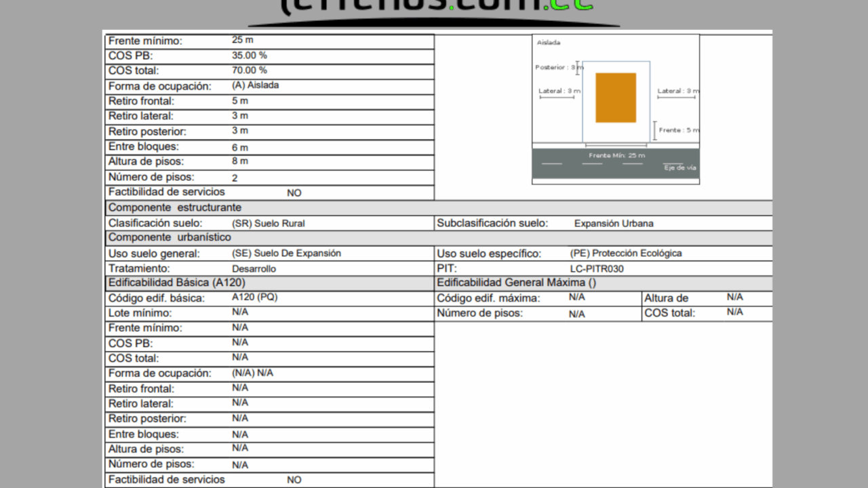Click '(SE) Suelo De Expansión' value
Image resolution: width=868 pixels, height=488 pixels.
click(286, 253)
